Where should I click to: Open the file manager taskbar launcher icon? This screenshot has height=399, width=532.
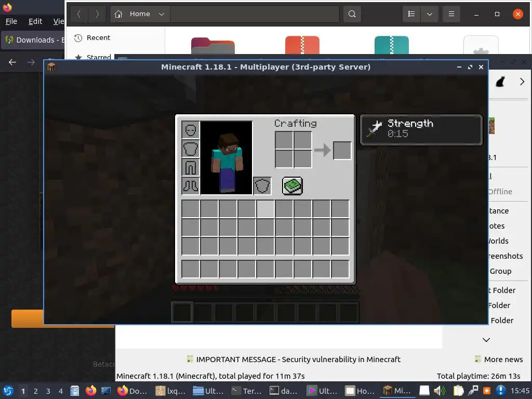click(75, 391)
